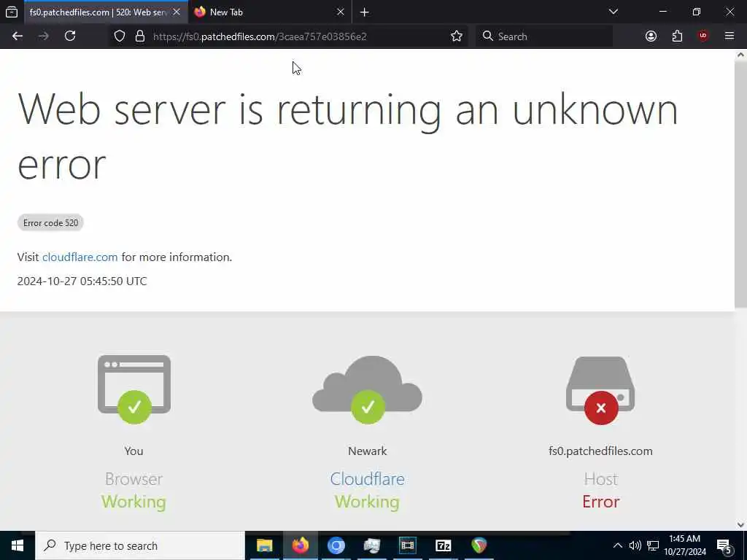Show hidden system tray icons

pos(617,545)
